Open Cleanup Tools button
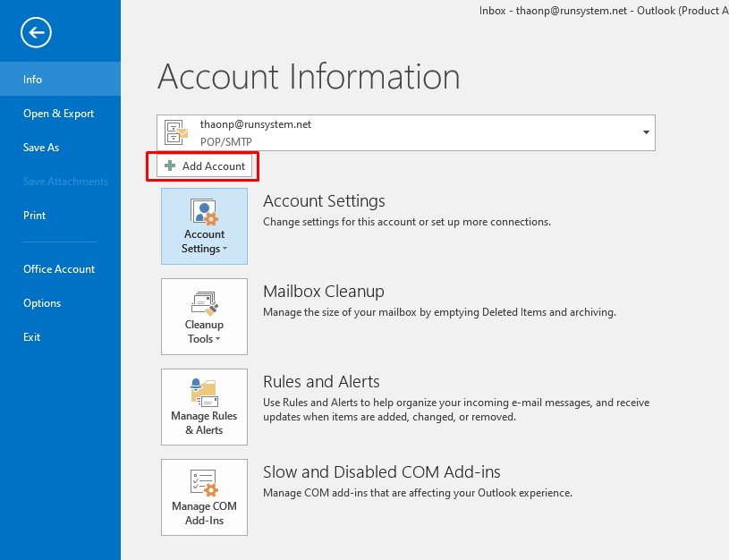The image size is (729, 560). [204, 317]
